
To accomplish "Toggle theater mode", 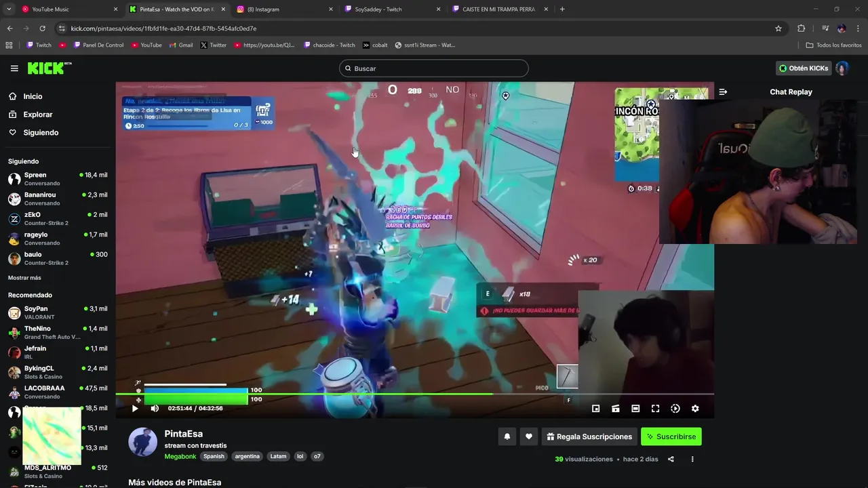I will [x=635, y=409].
